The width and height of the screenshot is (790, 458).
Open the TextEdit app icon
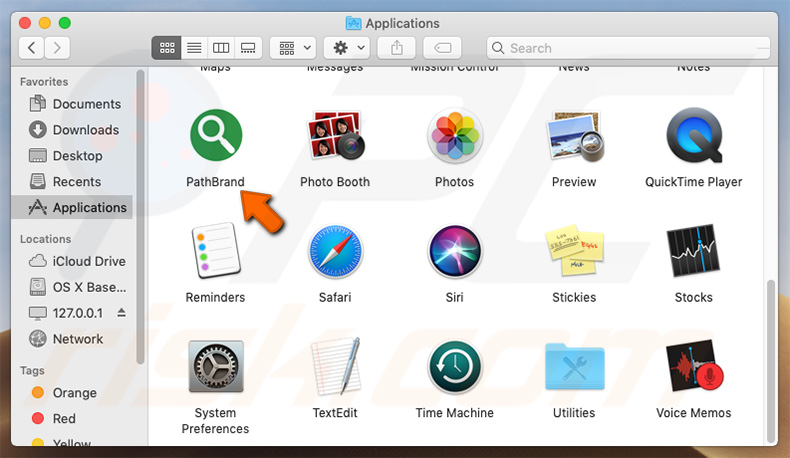[335, 366]
